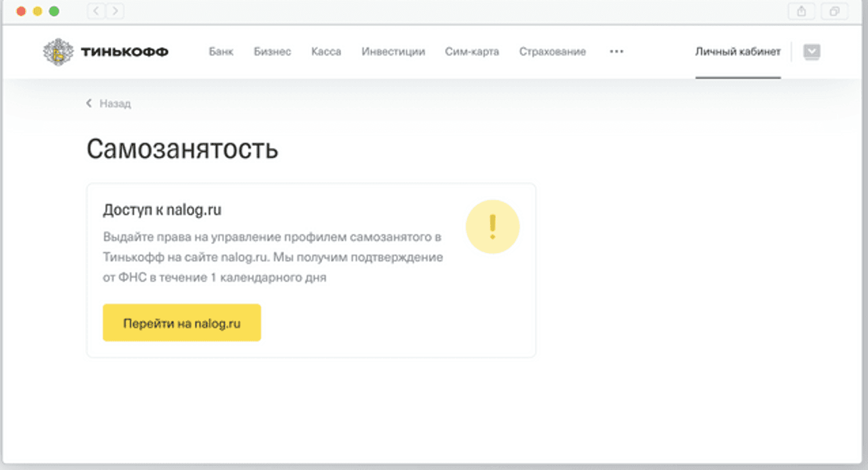Open the Банк section
The width and height of the screenshot is (868, 470).
tap(221, 51)
